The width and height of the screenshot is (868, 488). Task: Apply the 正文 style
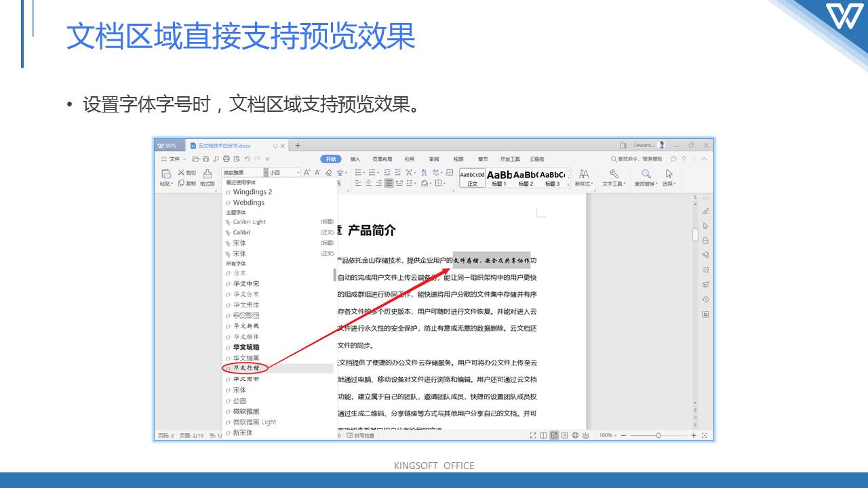(473, 178)
